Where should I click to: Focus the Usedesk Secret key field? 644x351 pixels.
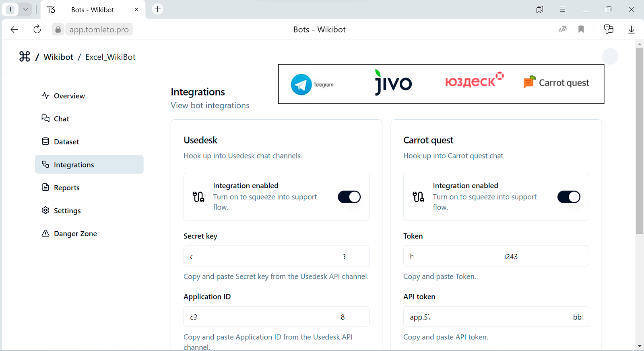point(277,256)
